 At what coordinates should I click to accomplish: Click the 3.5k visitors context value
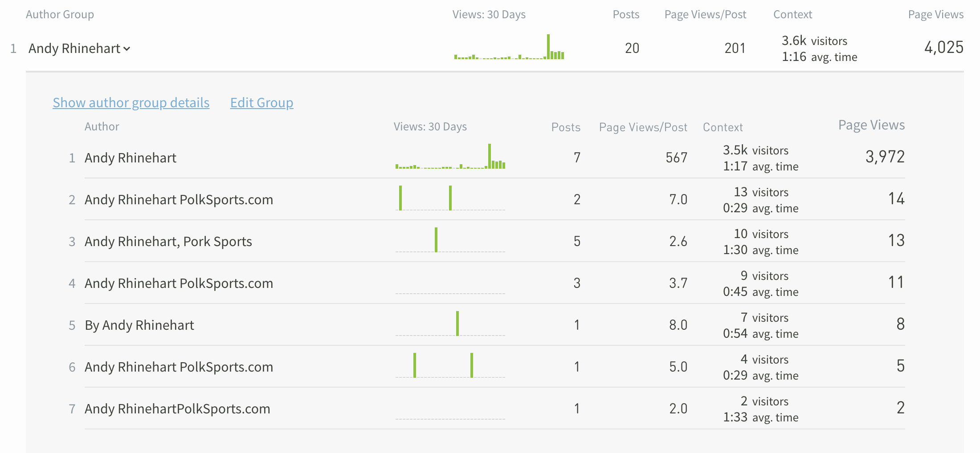[755, 150]
